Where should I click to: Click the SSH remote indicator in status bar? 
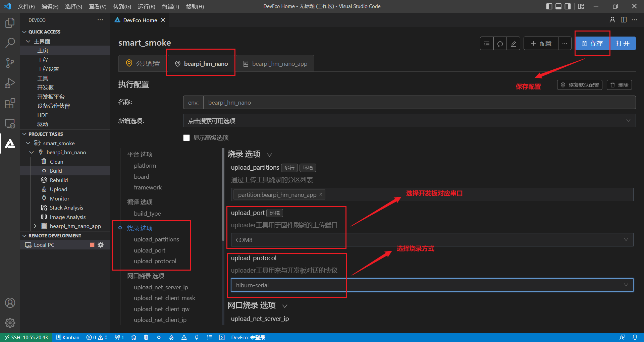tap(26, 337)
